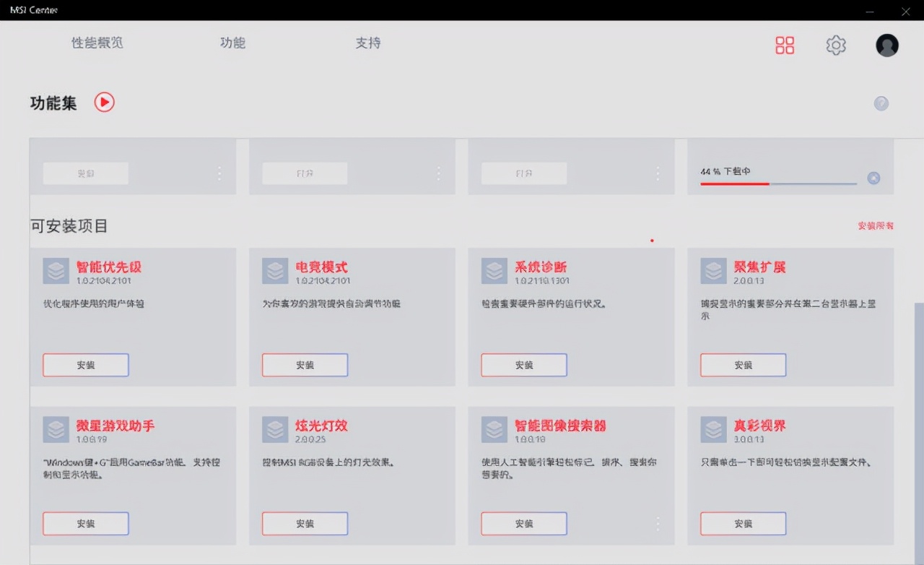Click the 智能优先级 layered card icon

click(56, 271)
